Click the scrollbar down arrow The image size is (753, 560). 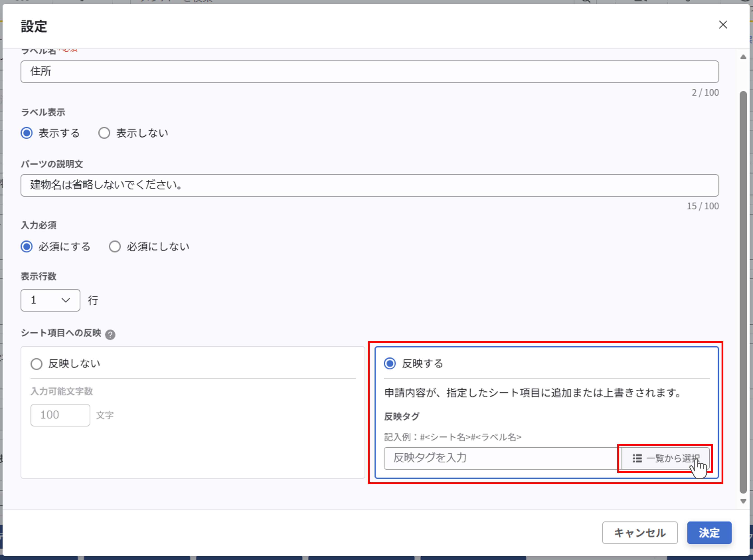(x=743, y=501)
